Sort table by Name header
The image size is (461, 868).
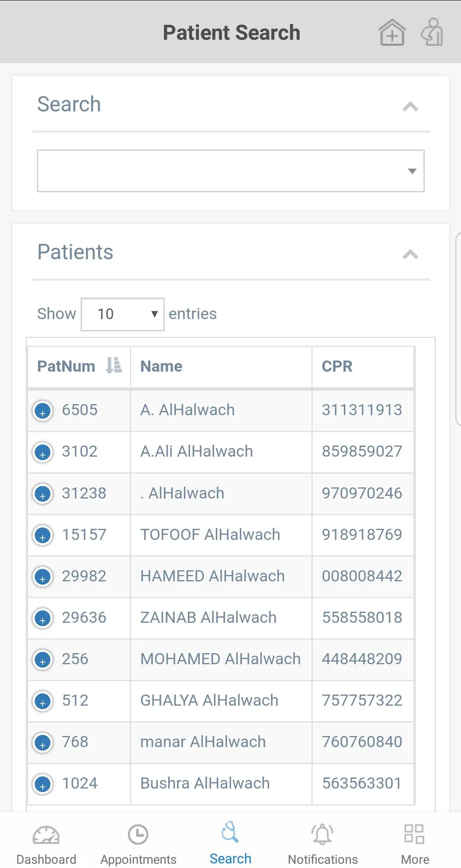(161, 367)
